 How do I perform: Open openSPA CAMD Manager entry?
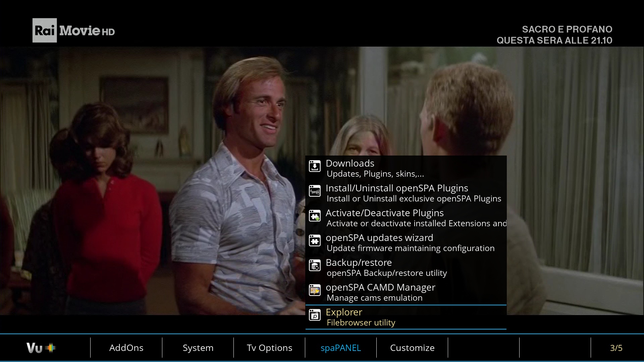click(406, 292)
